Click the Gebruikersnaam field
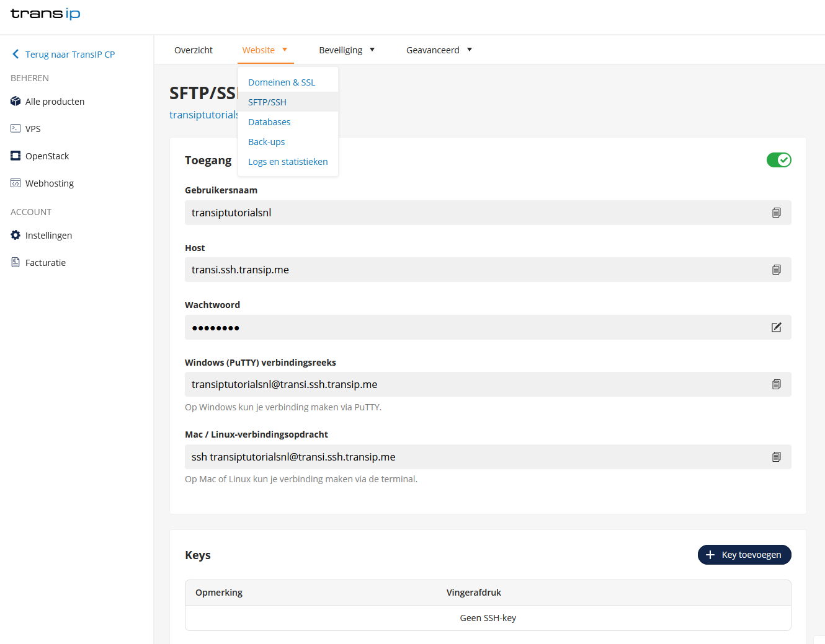 (x=488, y=213)
